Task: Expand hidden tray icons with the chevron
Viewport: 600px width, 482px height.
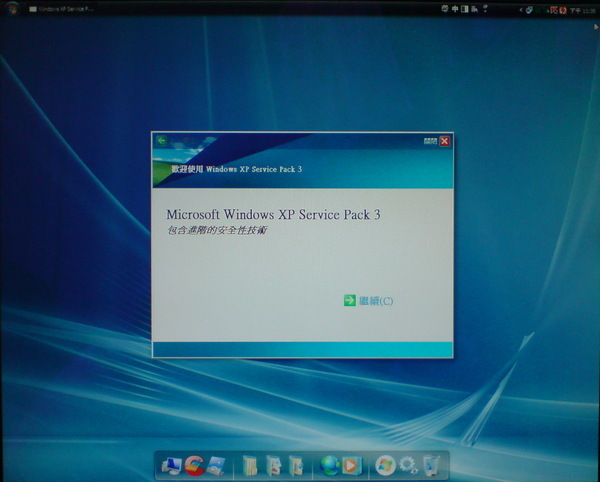Action: 520,10
